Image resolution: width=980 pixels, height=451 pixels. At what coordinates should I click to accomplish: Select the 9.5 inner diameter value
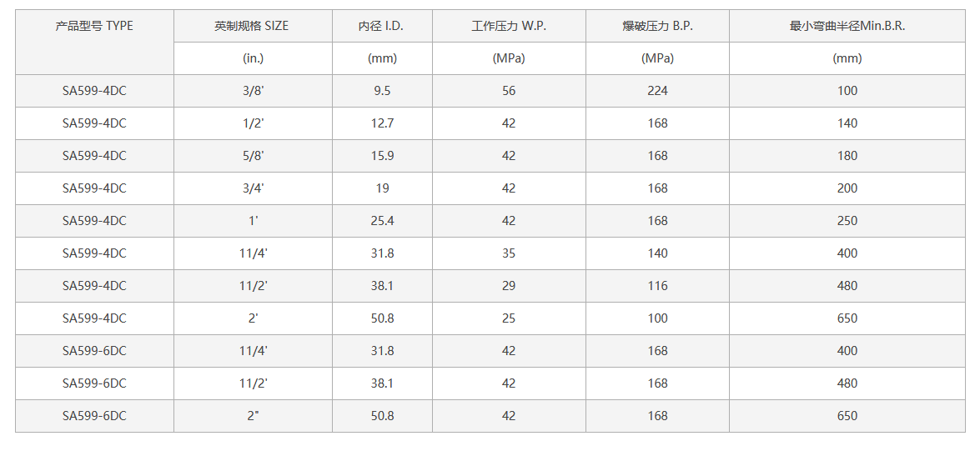click(x=382, y=91)
